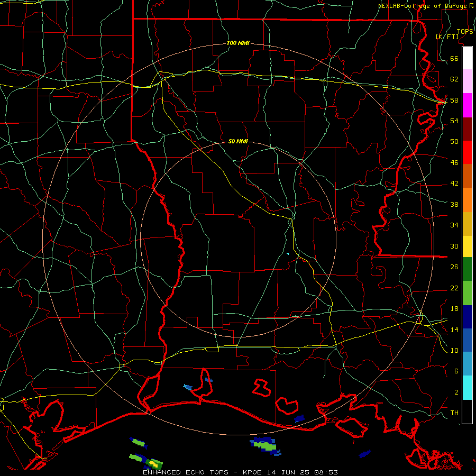Pick the magenta block in the color scale
The width and height of the screenshot is (476, 476).
pos(467,105)
